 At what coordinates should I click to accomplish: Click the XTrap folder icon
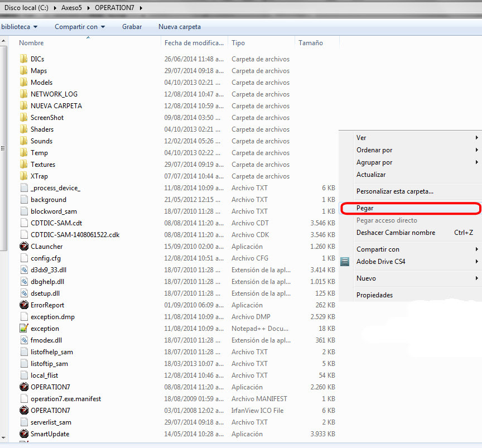tap(23, 176)
